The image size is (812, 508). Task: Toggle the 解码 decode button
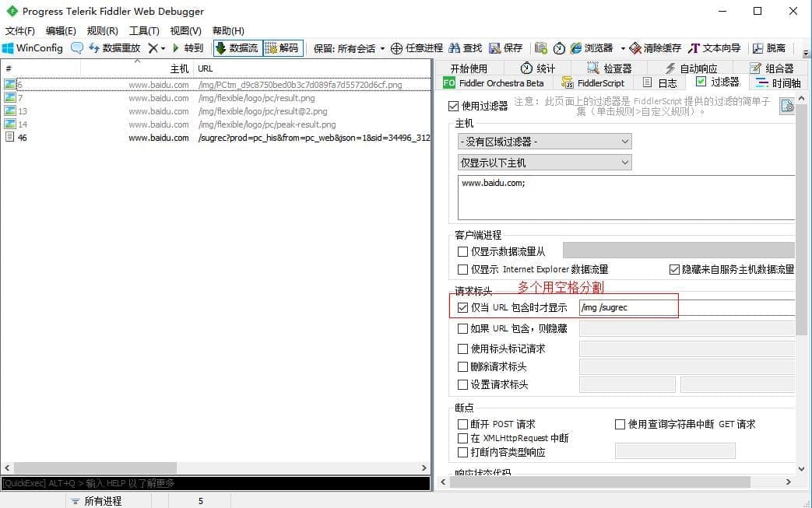pyautogui.click(x=283, y=48)
